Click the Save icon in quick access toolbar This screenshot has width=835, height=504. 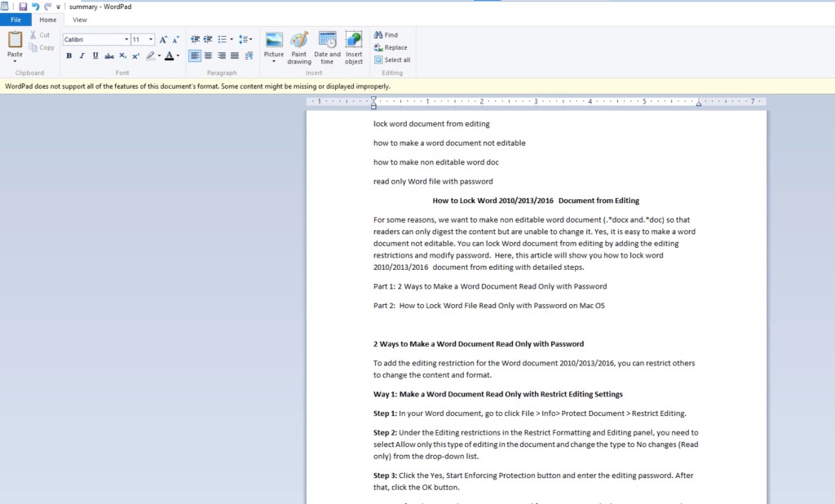click(23, 7)
